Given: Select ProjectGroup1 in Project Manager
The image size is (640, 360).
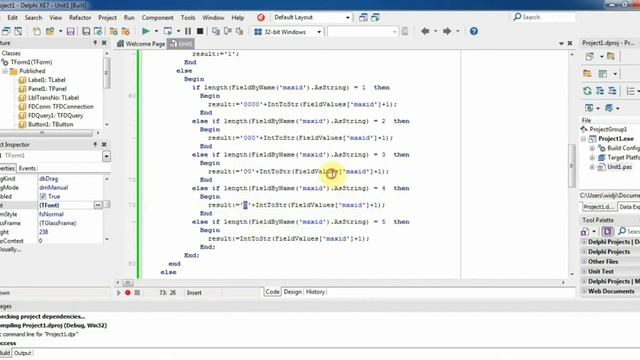Looking at the screenshot, I should 608,129.
